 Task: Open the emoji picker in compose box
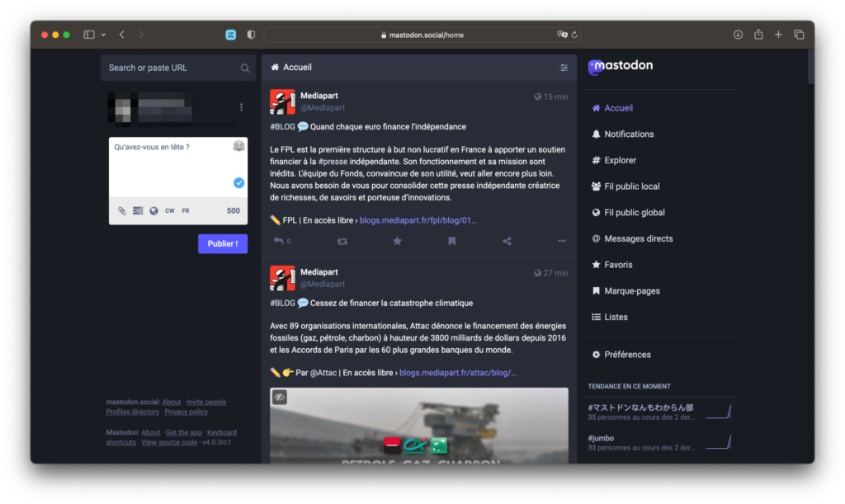tap(238, 146)
